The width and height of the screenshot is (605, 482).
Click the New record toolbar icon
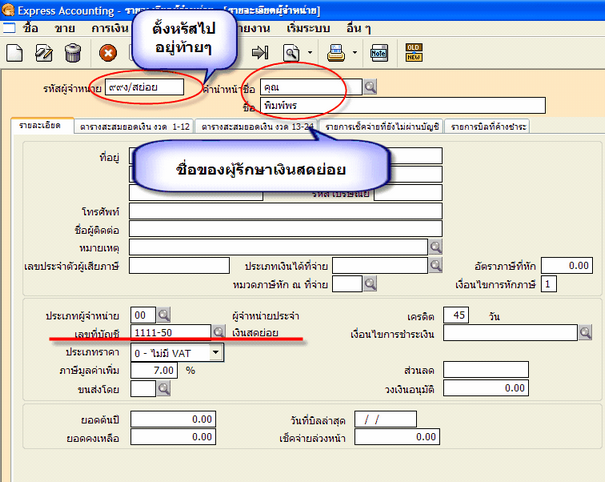(x=16, y=52)
